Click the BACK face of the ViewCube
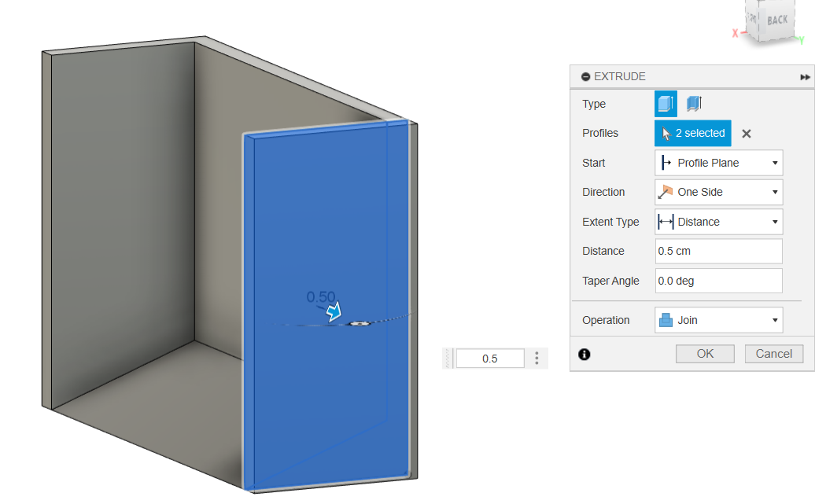Viewport: 815px width, 504px height. coord(775,21)
